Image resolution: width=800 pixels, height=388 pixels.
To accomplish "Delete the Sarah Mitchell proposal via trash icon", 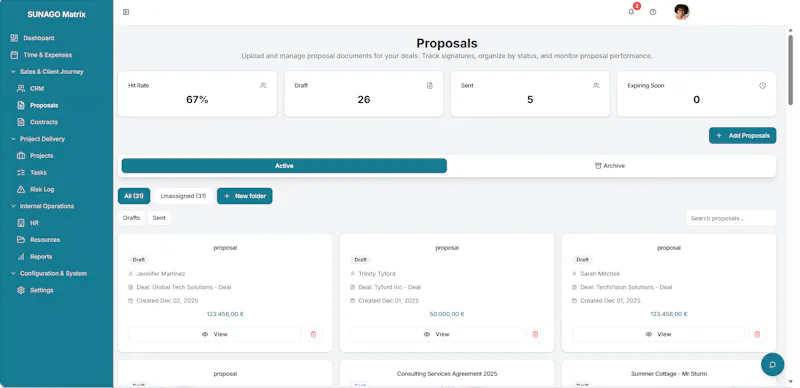I will click(x=757, y=334).
